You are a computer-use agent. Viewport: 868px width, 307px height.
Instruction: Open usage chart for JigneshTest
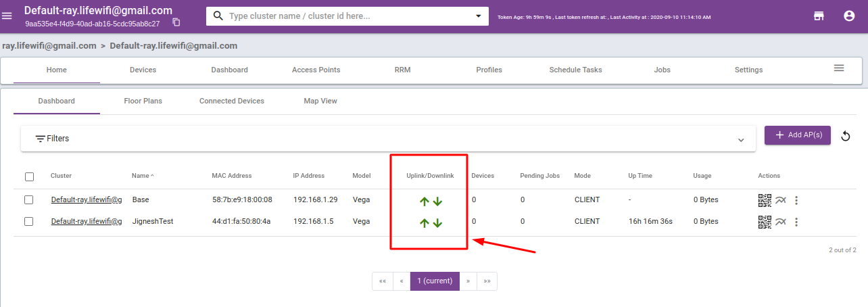(x=781, y=222)
